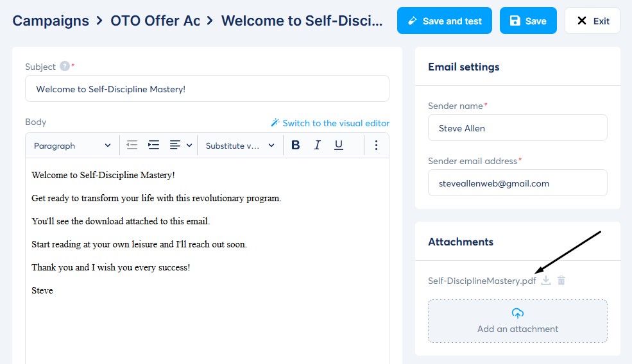632x364 pixels.
Task: Apply underline formatting in toolbar
Action: [x=339, y=145]
